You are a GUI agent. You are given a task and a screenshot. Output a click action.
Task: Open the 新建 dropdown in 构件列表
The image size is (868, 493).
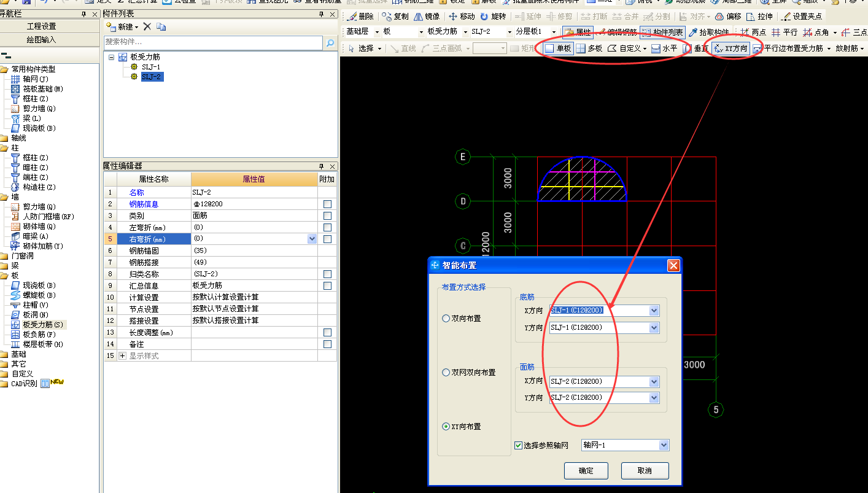coord(136,26)
